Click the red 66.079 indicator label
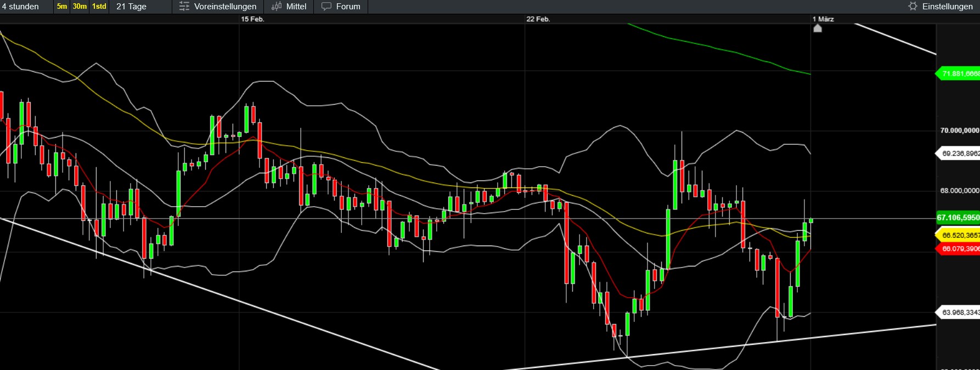The image size is (980, 370). point(960,249)
